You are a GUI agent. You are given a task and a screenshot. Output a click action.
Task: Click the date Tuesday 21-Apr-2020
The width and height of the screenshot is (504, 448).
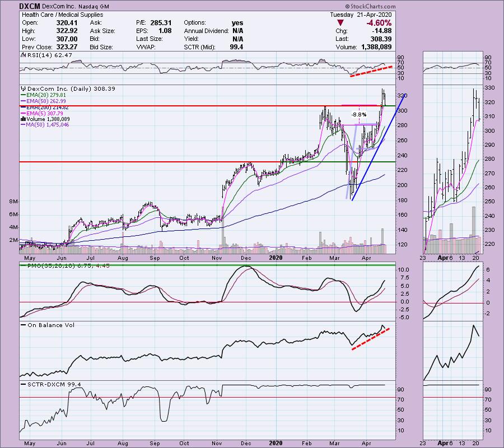click(x=361, y=15)
